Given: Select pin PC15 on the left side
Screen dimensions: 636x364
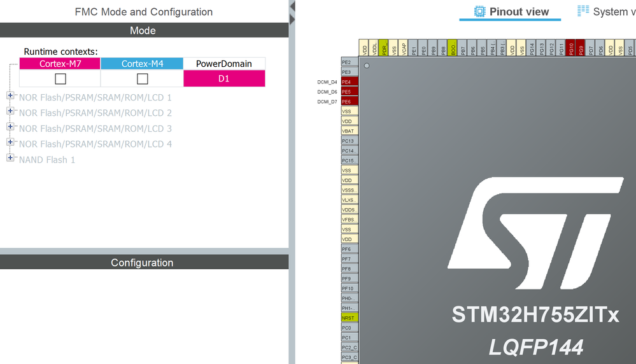Looking at the screenshot, I should click(350, 160).
